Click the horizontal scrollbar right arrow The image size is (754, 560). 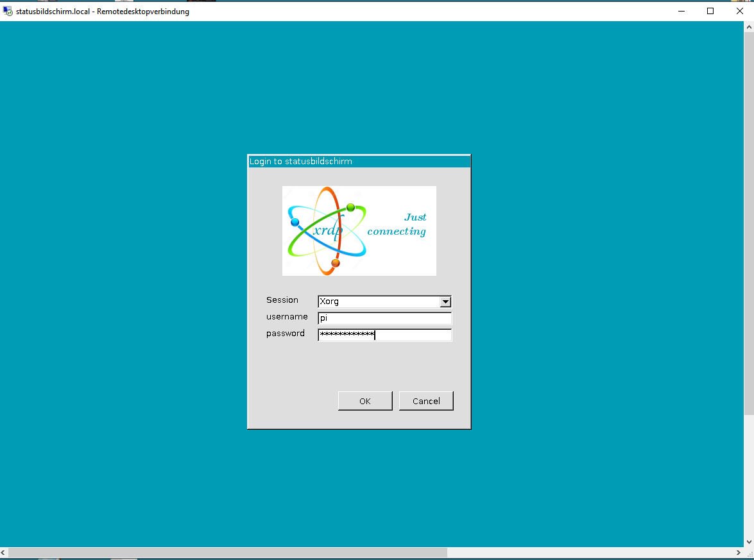pos(739,552)
